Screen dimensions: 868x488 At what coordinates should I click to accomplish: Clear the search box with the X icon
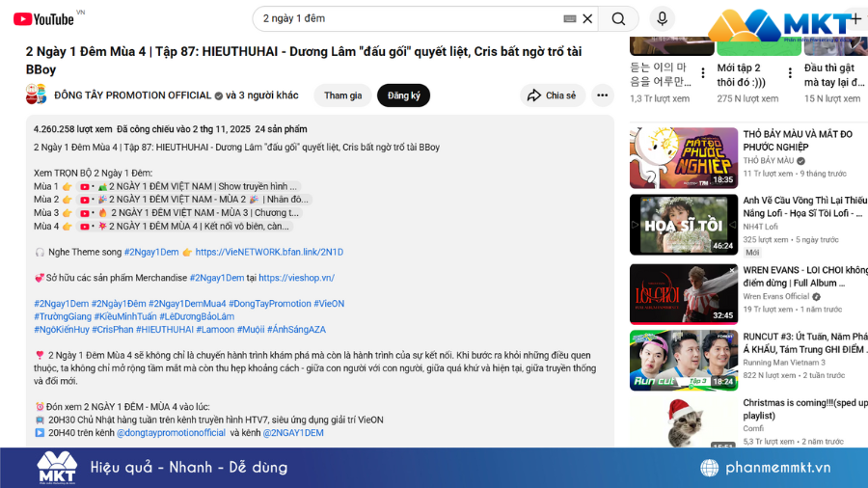(x=587, y=19)
